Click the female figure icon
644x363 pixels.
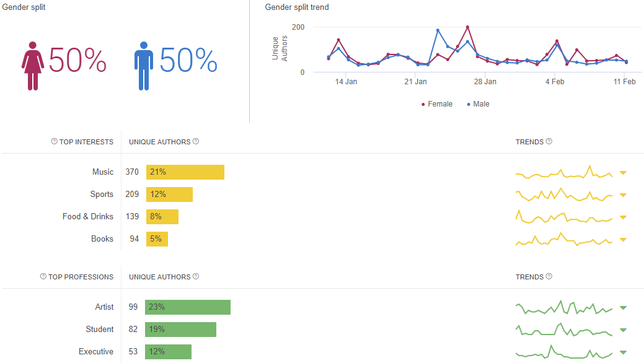tap(32, 65)
